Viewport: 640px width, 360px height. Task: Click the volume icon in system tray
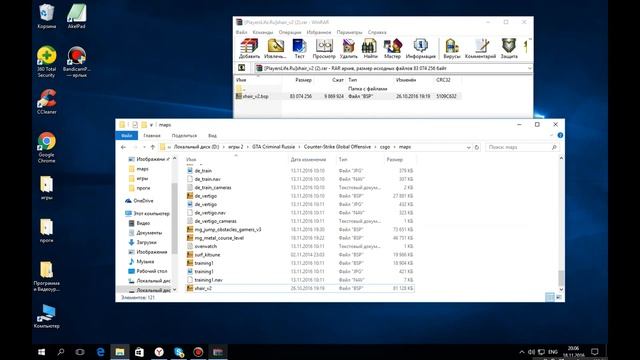(531, 352)
